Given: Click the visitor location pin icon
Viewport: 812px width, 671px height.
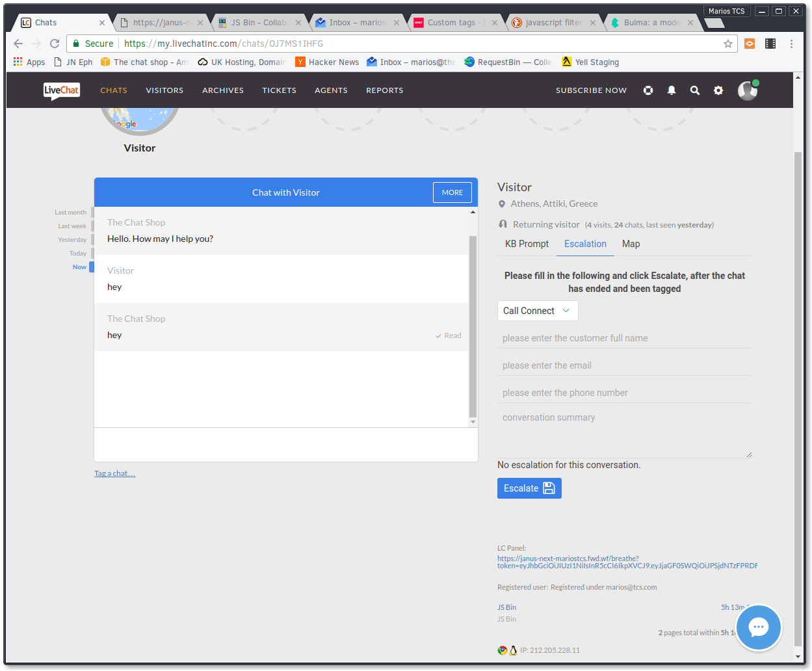Looking at the screenshot, I should click(x=502, y=204).
